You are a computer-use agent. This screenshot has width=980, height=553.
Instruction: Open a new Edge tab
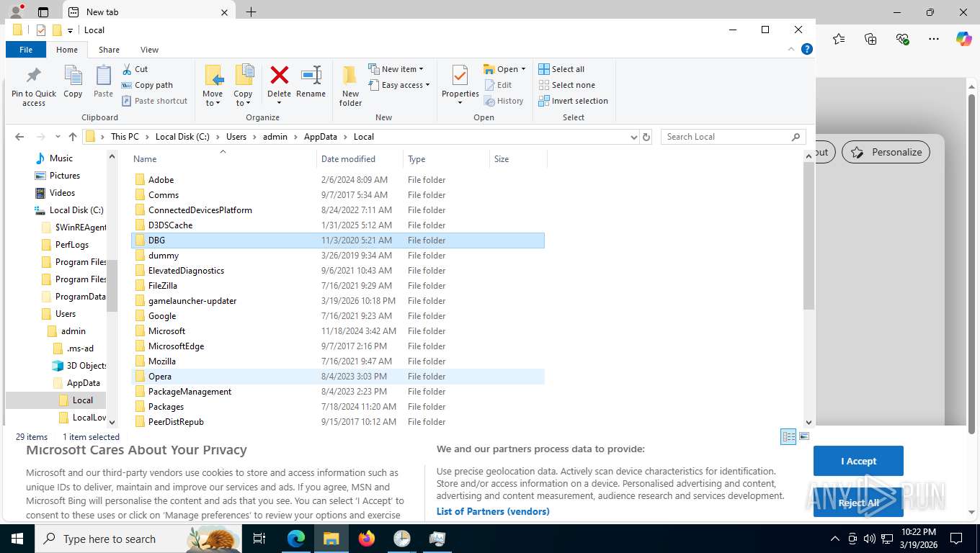pos(251,12)
